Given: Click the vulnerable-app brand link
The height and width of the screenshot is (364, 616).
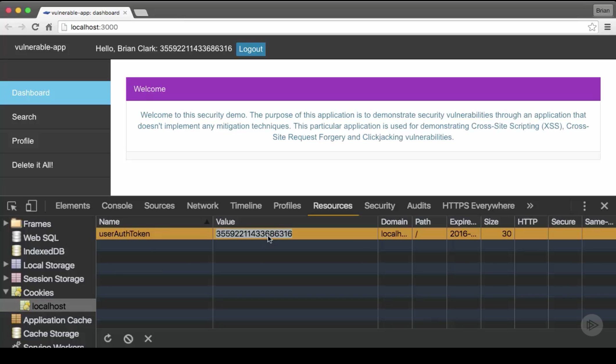Looking at the screenshot, I should pyautogui.click(x=40, y=47).
